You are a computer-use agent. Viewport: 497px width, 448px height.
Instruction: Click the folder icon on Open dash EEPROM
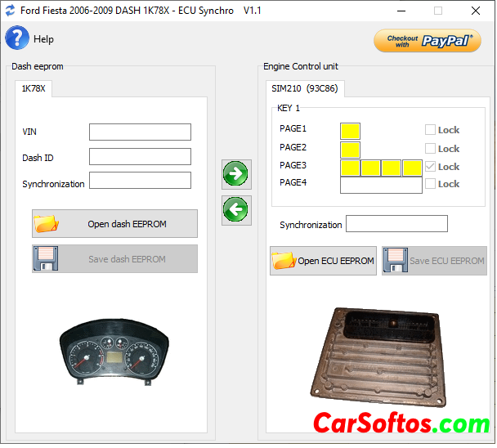pyautogui.click(x=47, y=224)
